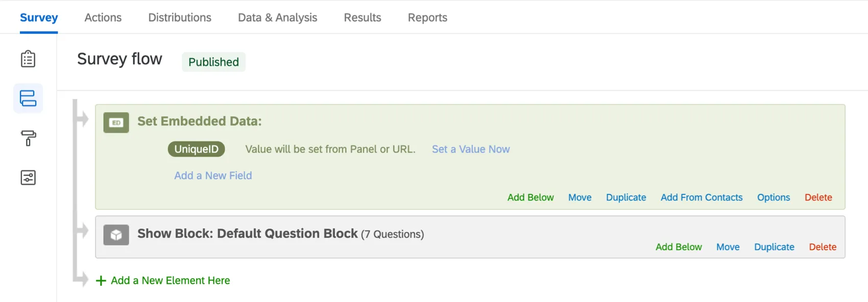Open the Look and feel paint roller icon
Screen dimensions: 868x302
pos(28,138)
